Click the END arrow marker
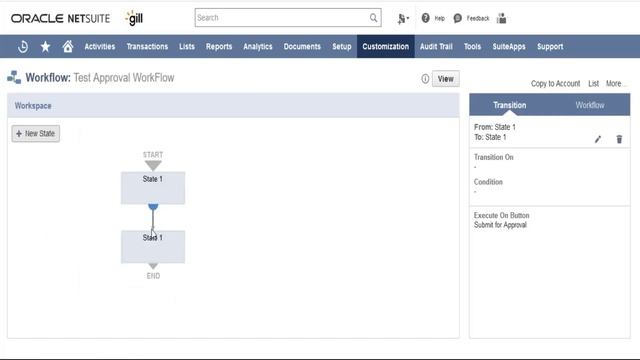This screenshot has height=360, width=640. tap(153, 266)
